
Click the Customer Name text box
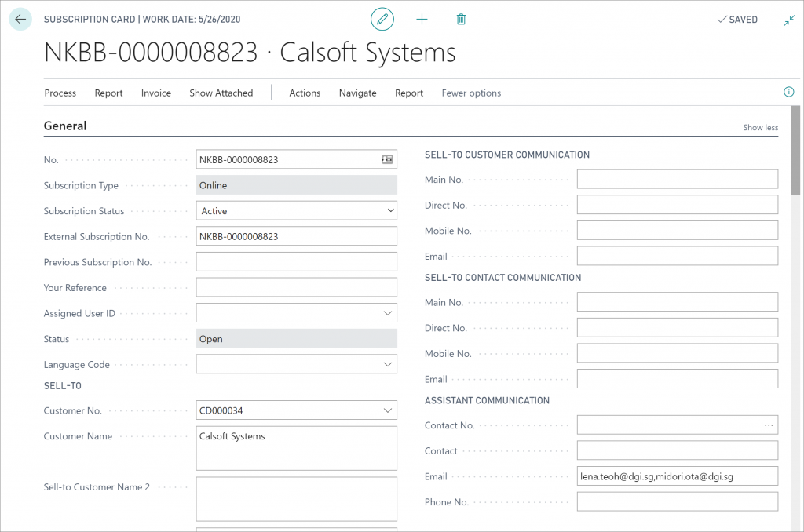coord(296,449)
